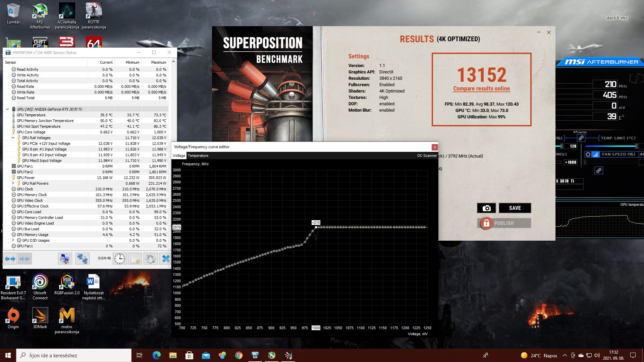Click Superposition camera screenshot button
The height and width of the screenshot is (362, 644).
486,208
